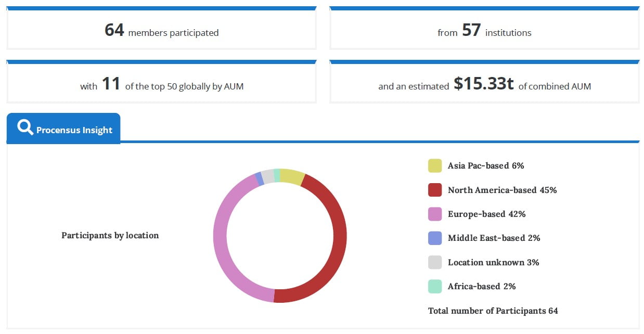
Task: Toggle the Location unknown grey legend swatch
Action: click(435, 262)
